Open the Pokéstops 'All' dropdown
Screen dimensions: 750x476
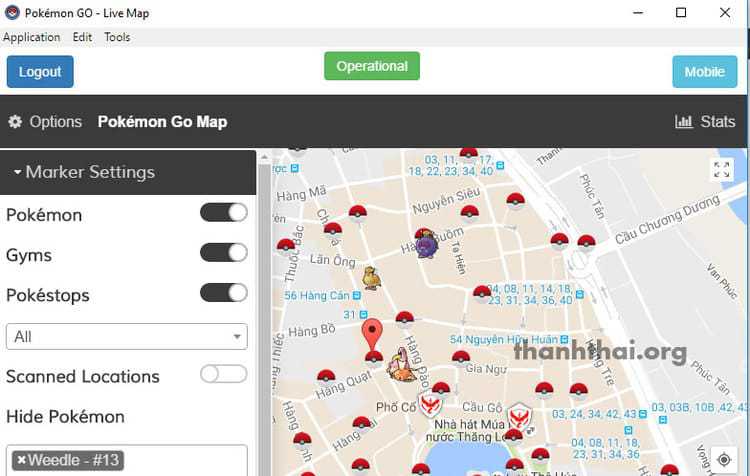pyautogui.click(x=126, y=337)
